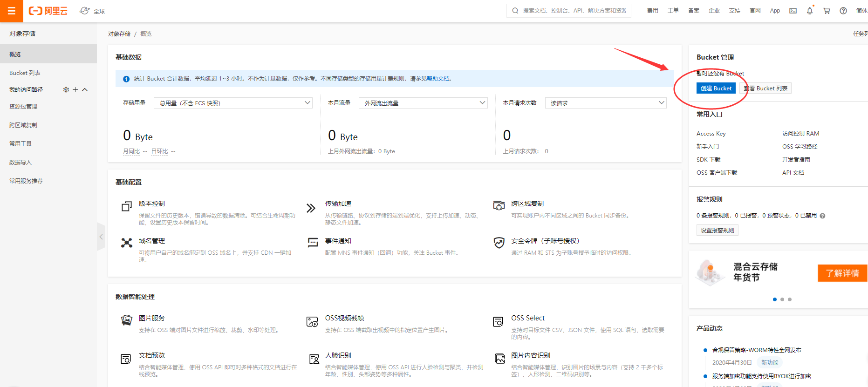The height and width of the screenshot is (387, 868).
Task: Collapse the left sidebar with arrow handle
Action: point(101,237)
